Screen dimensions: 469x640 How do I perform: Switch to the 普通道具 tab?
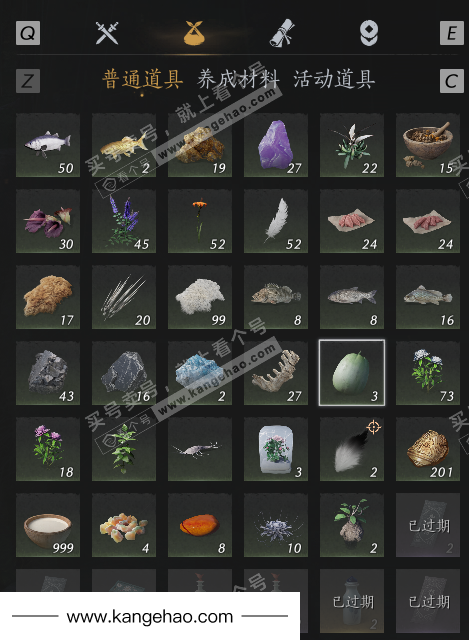[142, 79]
